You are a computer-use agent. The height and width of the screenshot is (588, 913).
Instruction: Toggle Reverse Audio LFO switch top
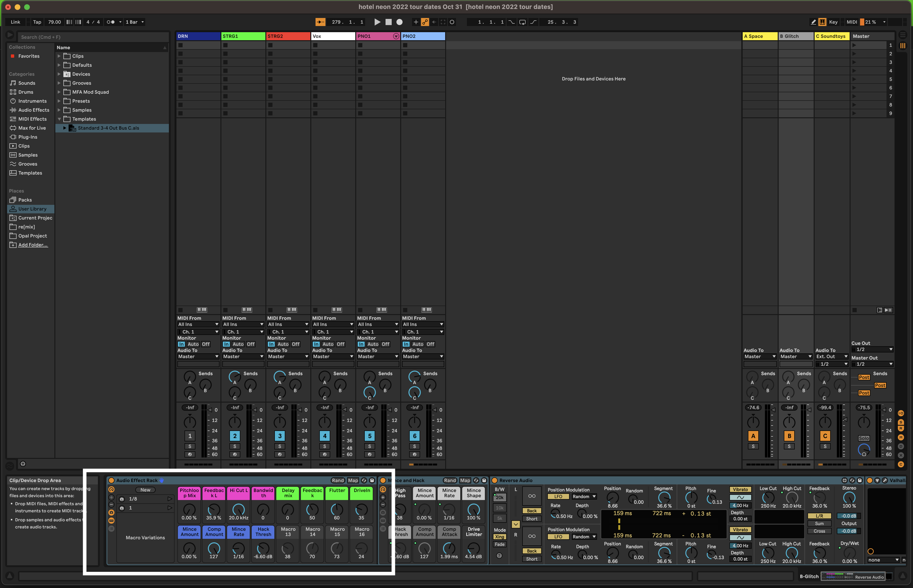pos(558,497)
